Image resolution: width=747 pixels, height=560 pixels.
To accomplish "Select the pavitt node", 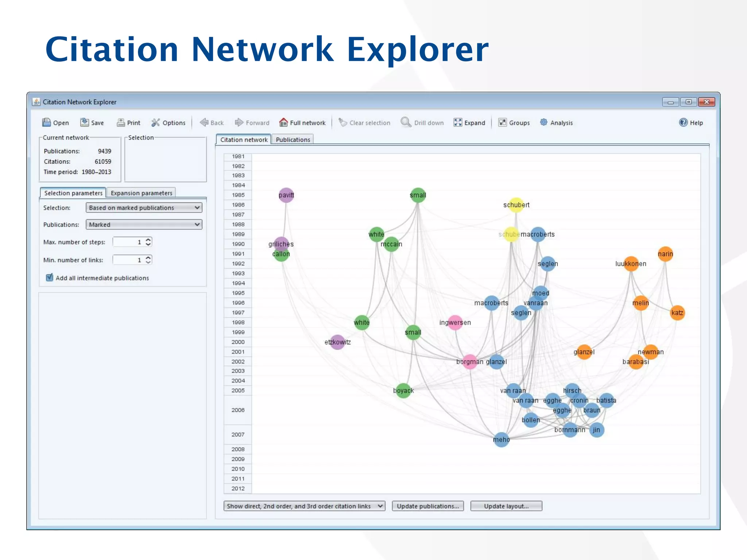I will (286, 195).
